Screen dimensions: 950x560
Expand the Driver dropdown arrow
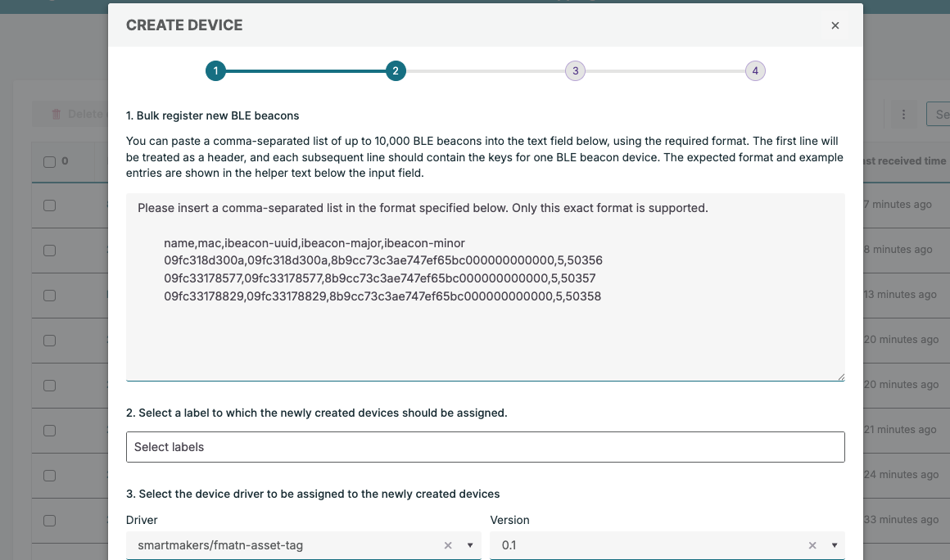click(x=470, y=545)
